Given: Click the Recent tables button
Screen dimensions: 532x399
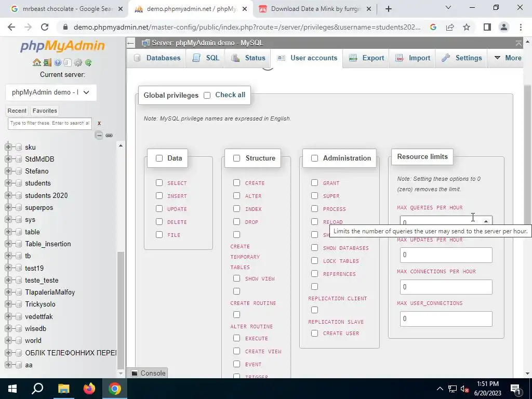Looking at the screenshot, I should [17, 111].
